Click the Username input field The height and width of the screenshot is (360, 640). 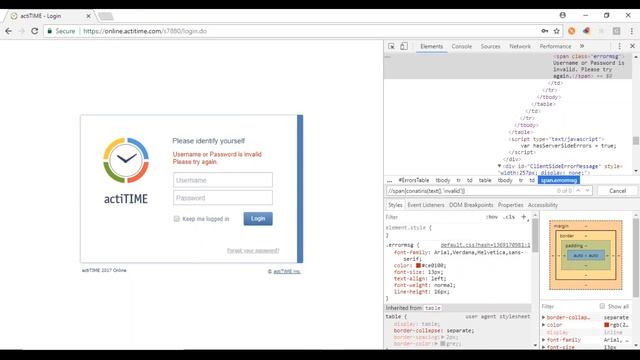[x=223, y=180]
